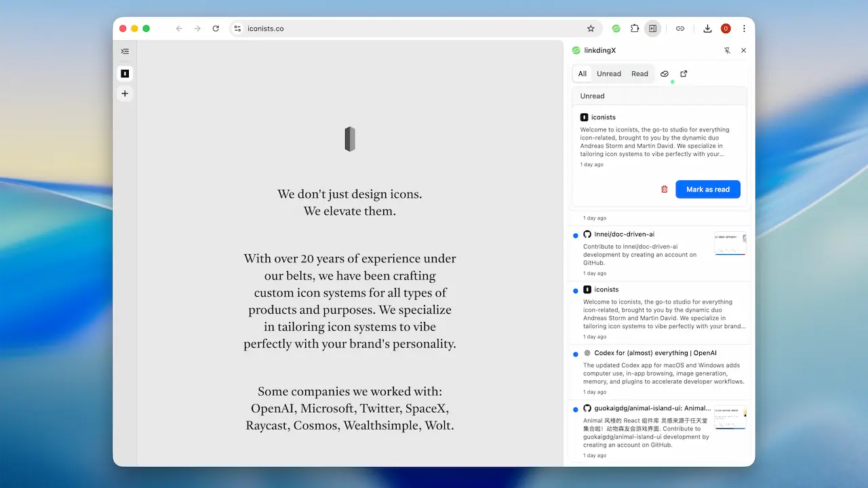Switch to the Unread filter tab
868x488 pixels.
[x=609, y=74]
